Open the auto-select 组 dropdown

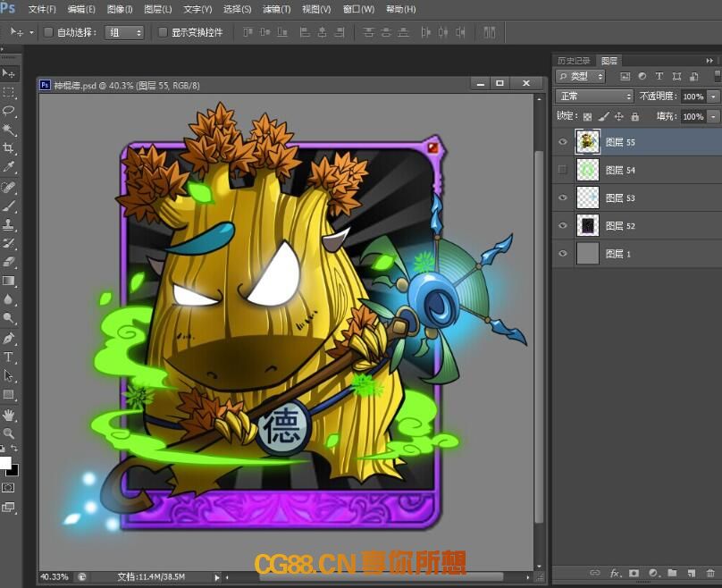(x=124, y=32)
